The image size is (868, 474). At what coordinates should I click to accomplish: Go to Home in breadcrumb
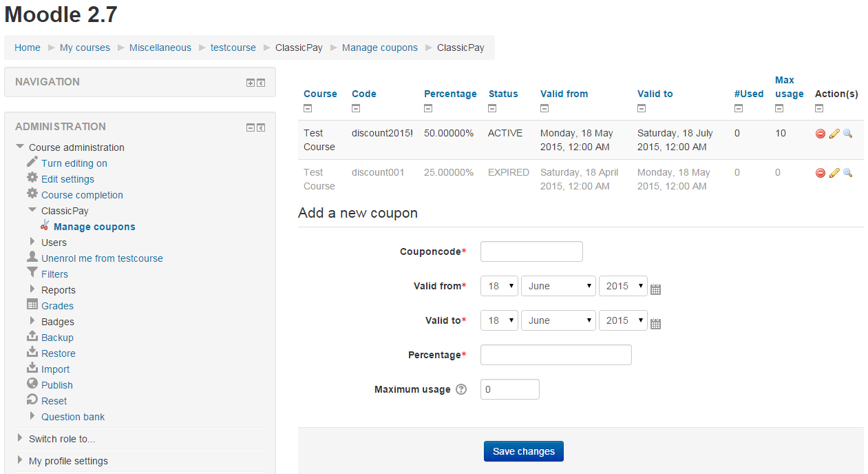point(28,48)
